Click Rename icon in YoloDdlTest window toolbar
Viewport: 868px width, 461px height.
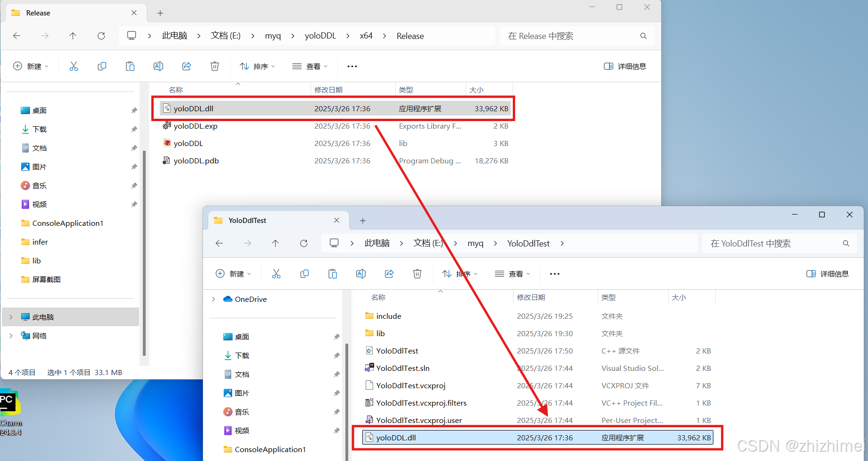[x=361, y=274]
